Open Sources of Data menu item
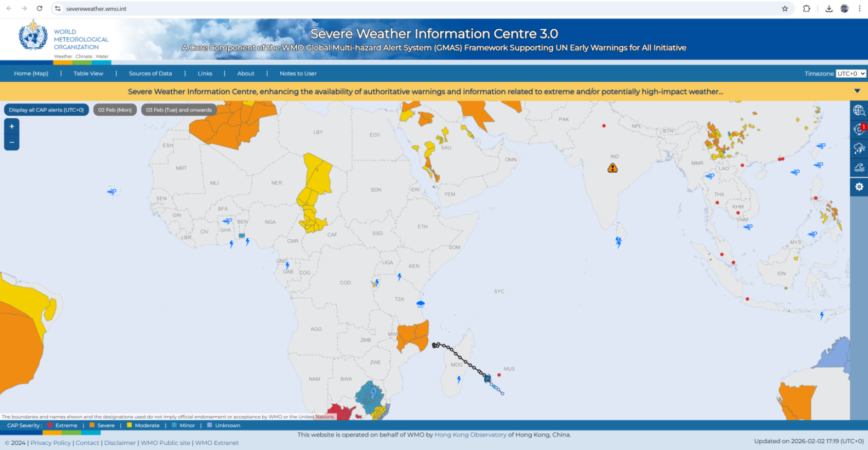 [x=150, y=74]
